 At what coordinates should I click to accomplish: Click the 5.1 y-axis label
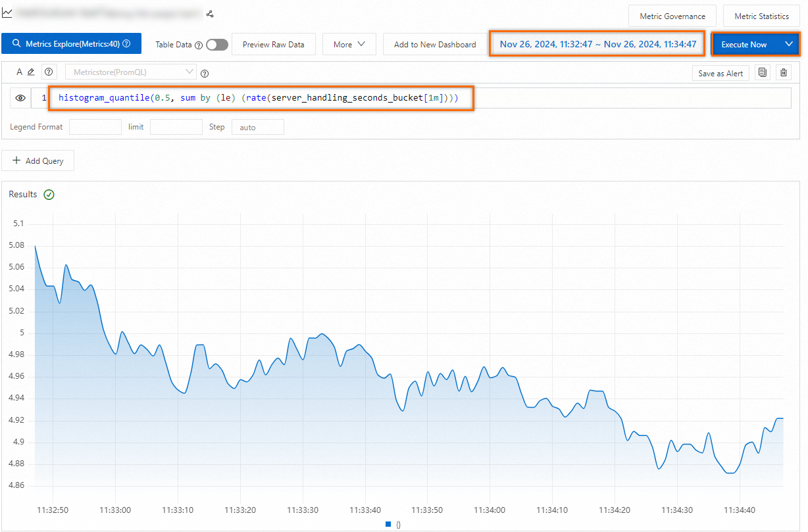pyautogui.click(x=18, y=224)
